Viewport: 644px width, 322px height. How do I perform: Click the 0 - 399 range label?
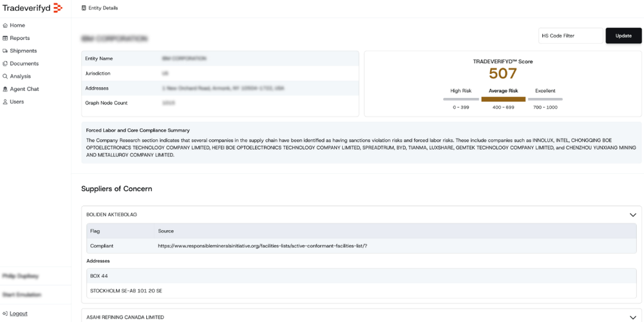click(x=461, y=108)
